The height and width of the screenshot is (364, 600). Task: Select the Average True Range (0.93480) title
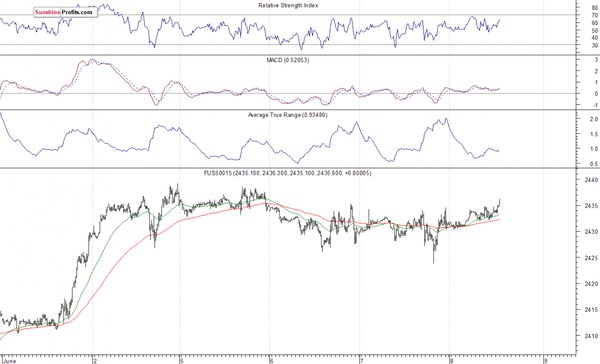[288, 115]
